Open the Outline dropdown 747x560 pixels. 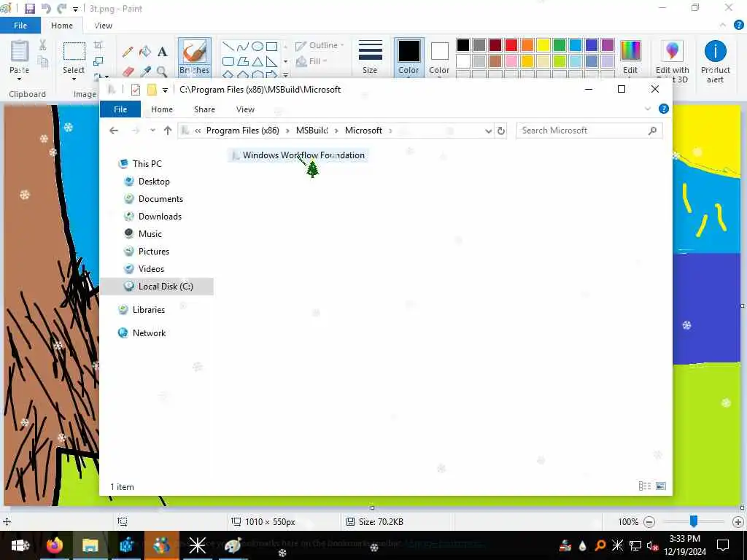(320, 45)
